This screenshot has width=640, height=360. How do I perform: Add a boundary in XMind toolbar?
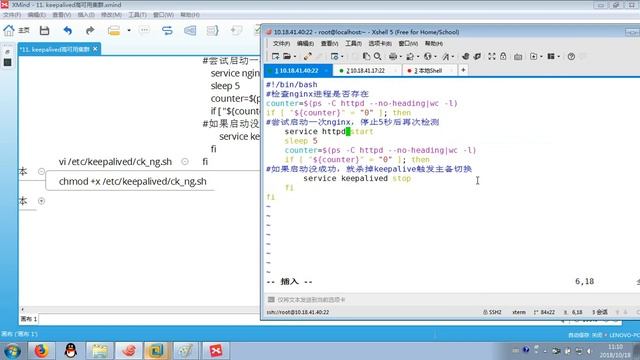(x=190, y=30)
